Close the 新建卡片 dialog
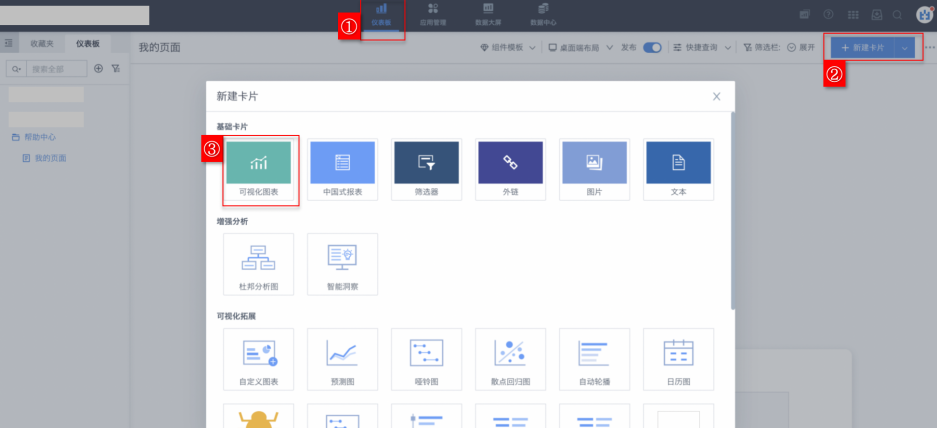 (x=716, y=96)
